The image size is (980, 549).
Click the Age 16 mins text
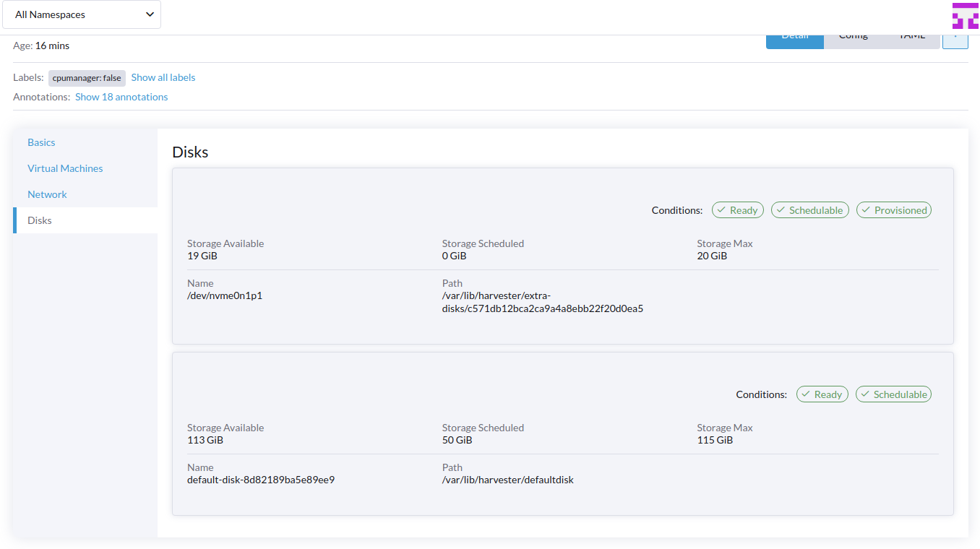(x=41, y=46)
